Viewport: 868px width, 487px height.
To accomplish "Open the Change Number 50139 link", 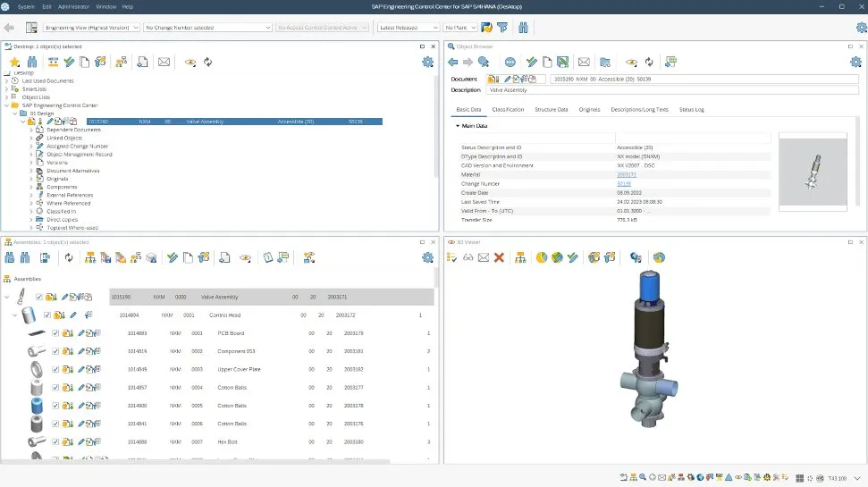I will pyautogui.click(x=623, y=183).
